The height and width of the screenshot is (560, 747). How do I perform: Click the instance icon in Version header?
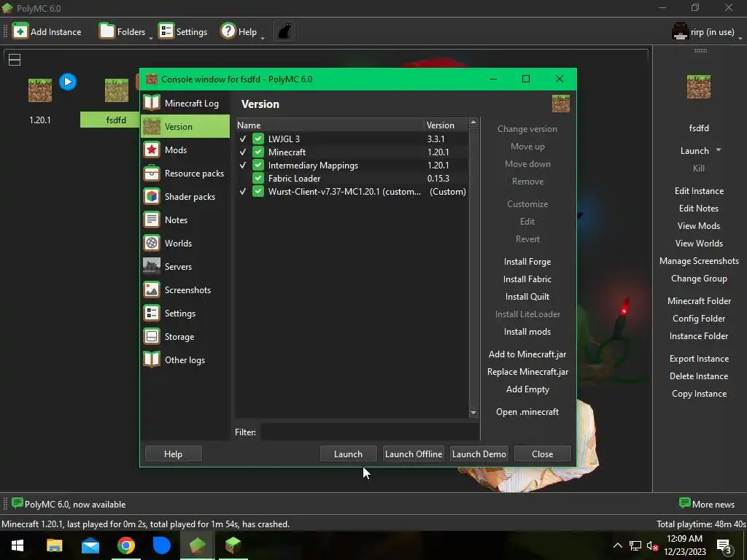(x=561, y=104)
